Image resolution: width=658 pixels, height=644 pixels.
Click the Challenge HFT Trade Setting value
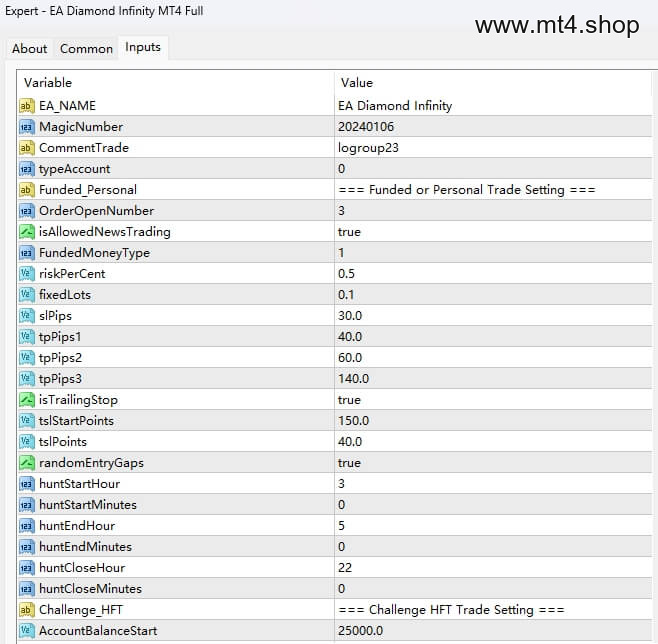451,610
